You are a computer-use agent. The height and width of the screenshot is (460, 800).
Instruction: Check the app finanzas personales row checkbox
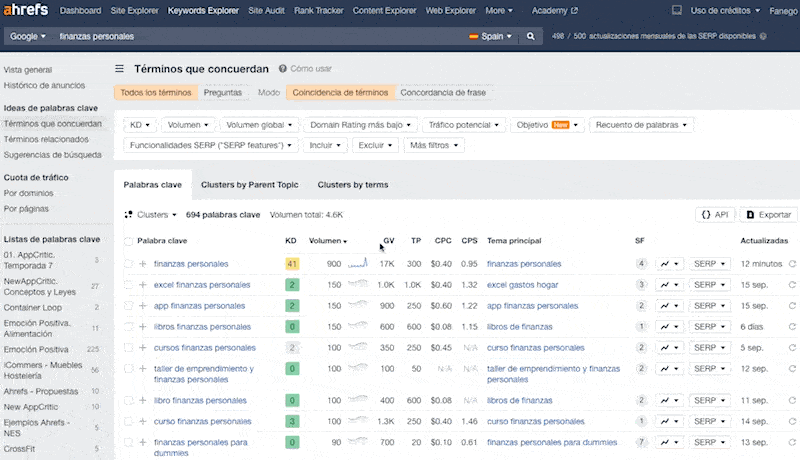(x=129, y=305)
